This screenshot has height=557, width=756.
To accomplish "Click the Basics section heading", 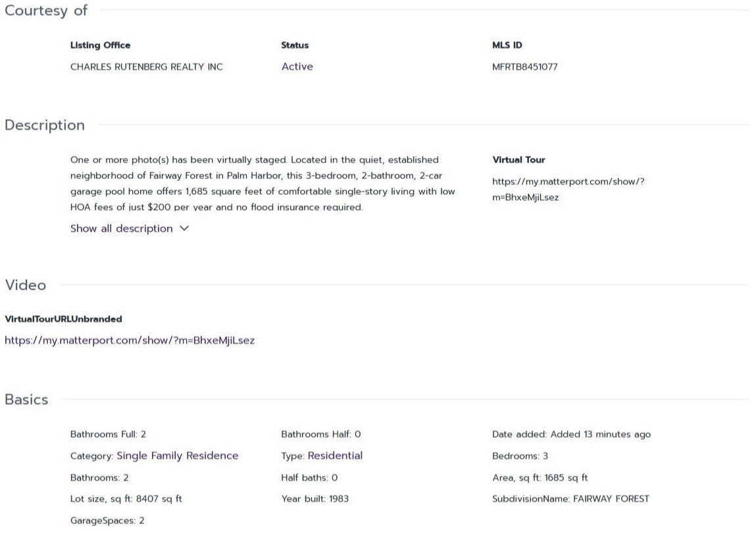I will [x=26, y=400].
